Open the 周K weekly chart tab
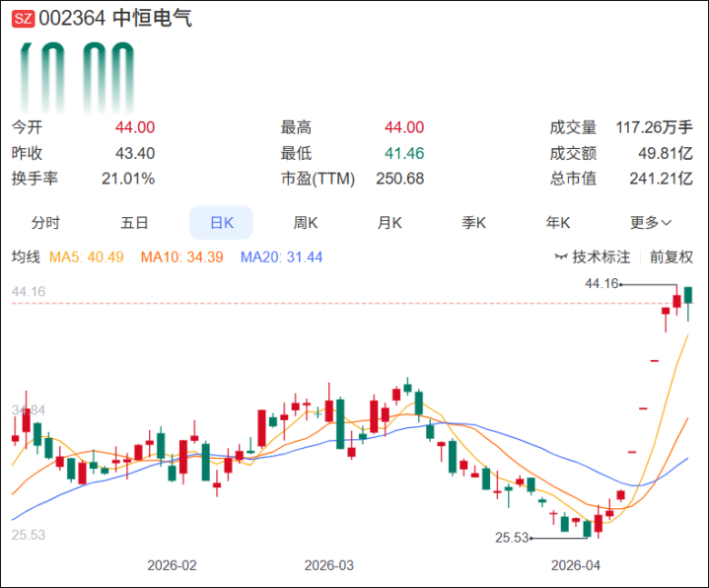The image size is (709, 588). pos(306,223)
